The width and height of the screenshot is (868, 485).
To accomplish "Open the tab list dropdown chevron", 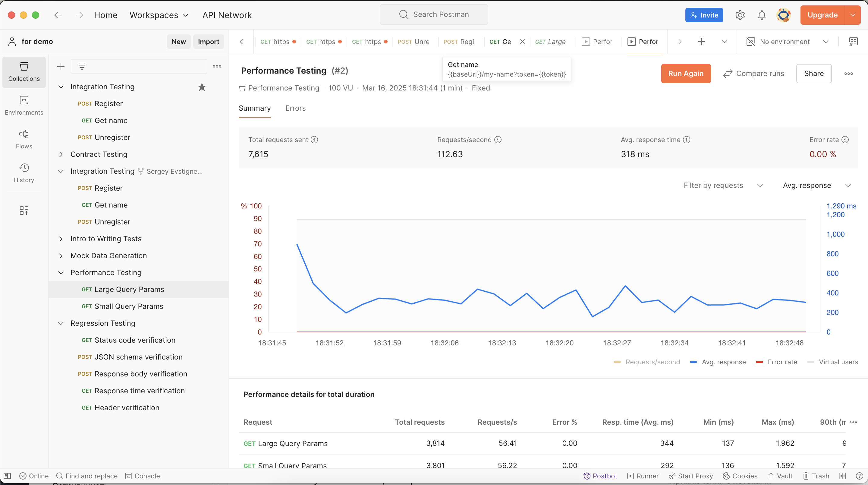I will coord(725,42).
